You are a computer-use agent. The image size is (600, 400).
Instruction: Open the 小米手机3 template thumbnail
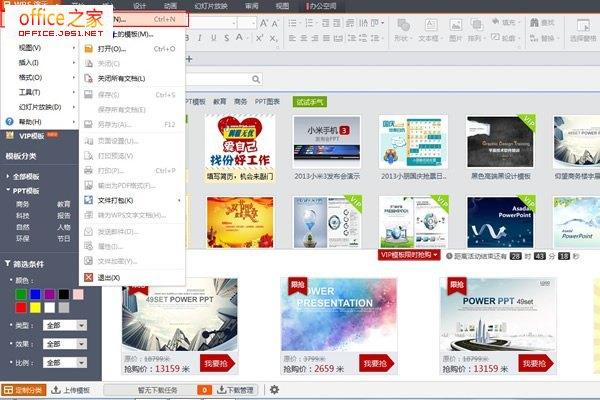pyautogui.click(x=326, y=142)
